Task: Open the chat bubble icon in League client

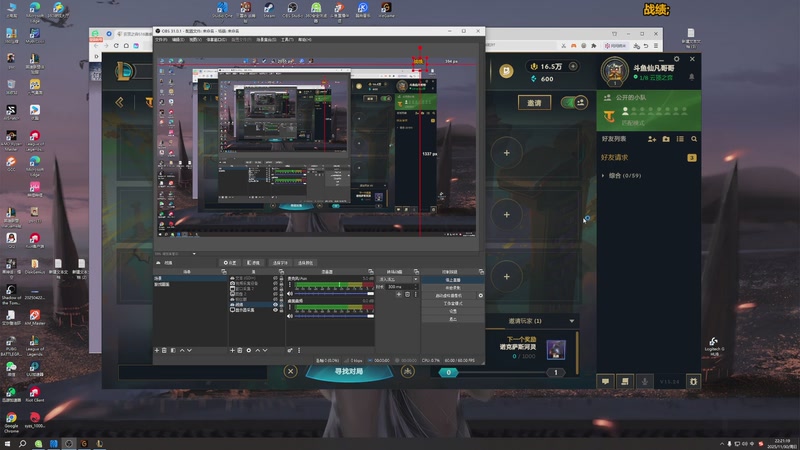Action: pyautogui.click(x=605, y=381)
